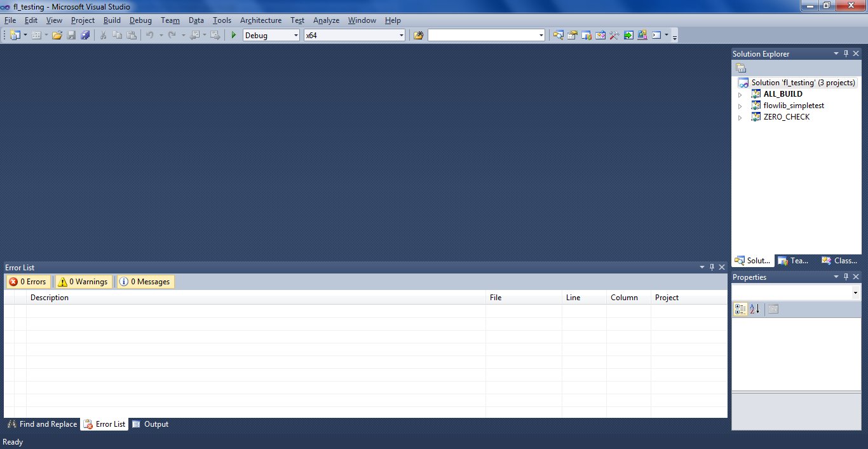Viewport: 868px width, 449px height.
Task: Click the grayed Property Pages icon
Action: pyautogui.click(x=773, y=309)
